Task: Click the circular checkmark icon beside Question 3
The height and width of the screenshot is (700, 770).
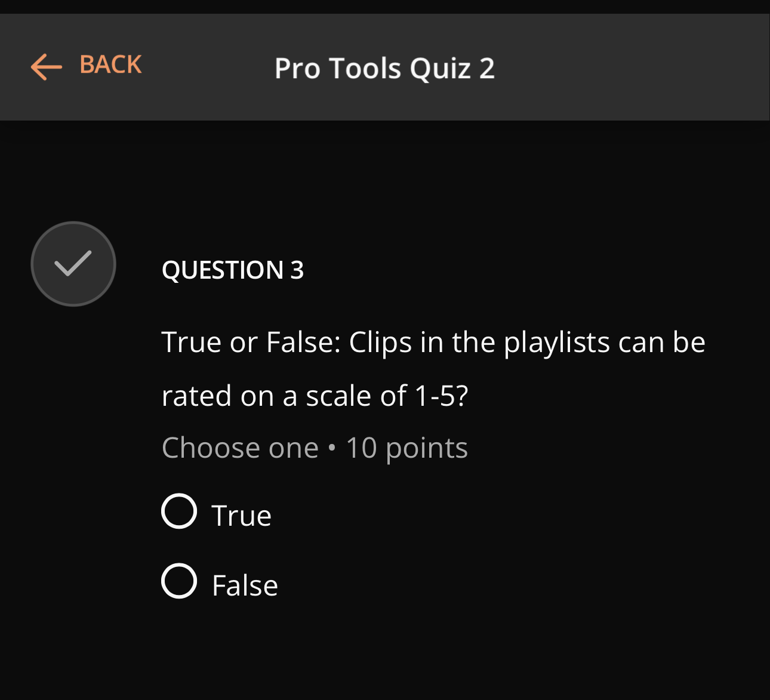Action: point(73,264)
